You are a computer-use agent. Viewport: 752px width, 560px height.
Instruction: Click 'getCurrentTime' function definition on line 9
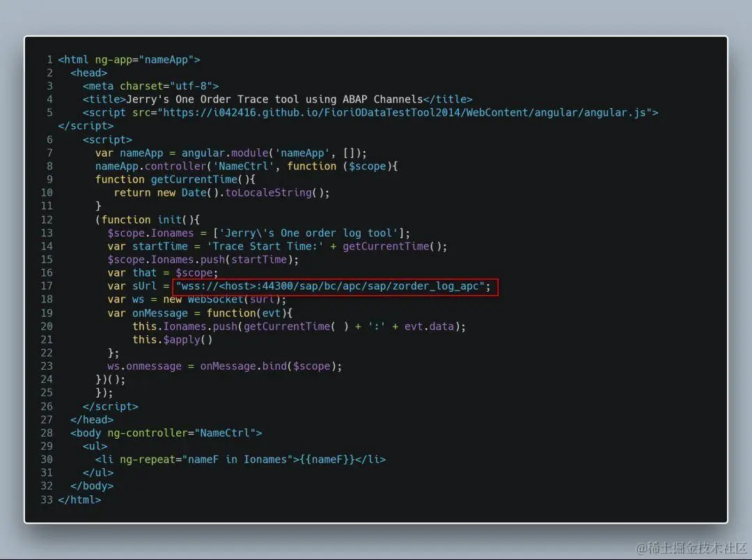click(194, 180)
